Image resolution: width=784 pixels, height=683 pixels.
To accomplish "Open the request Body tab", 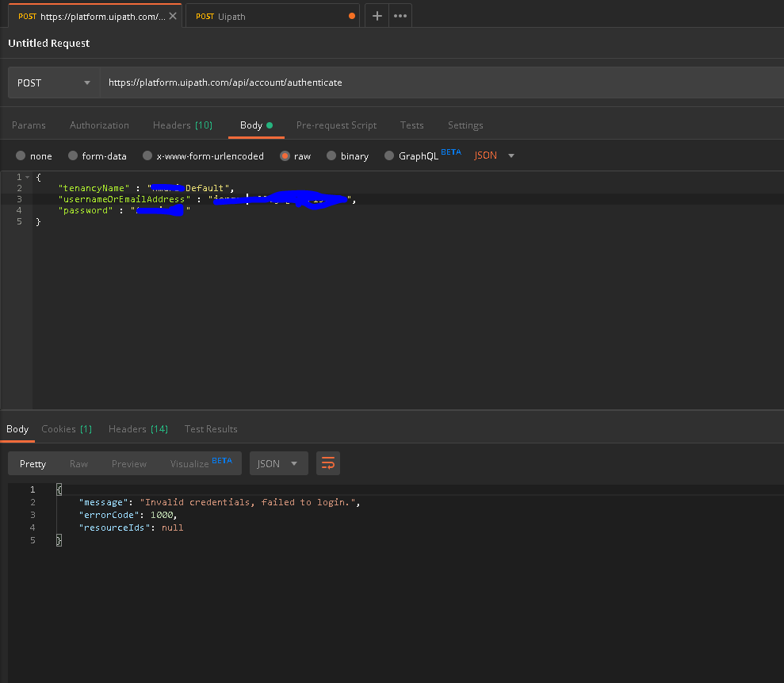I will click(x=256, y=125).
